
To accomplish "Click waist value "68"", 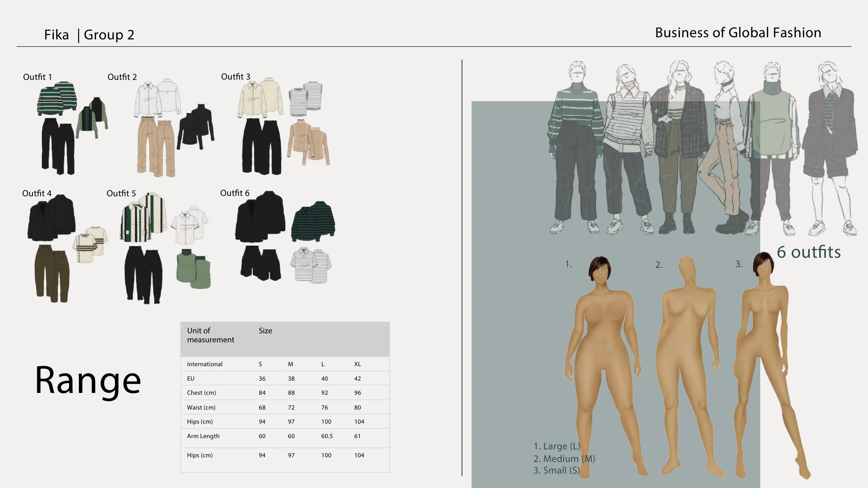I will [x=262, y=407].
